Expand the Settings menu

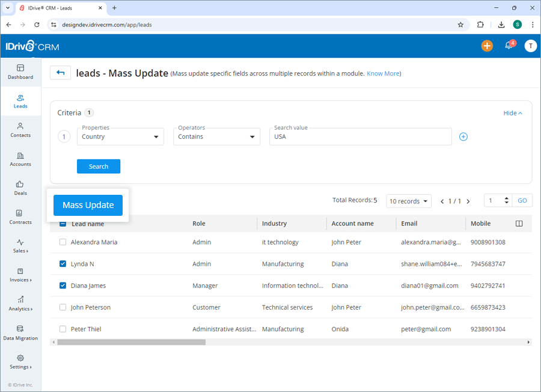pyautogui.click(x=20, y=361)
